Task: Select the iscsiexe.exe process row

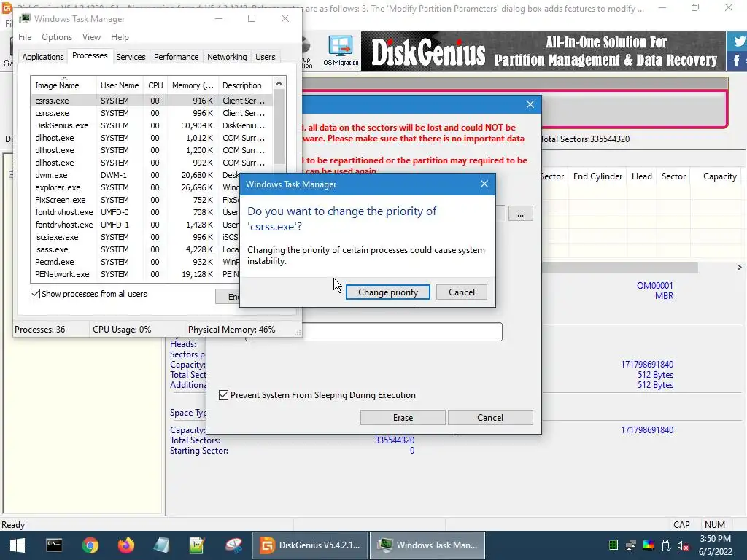Action: pyautogui.click(x=135, y=237)
